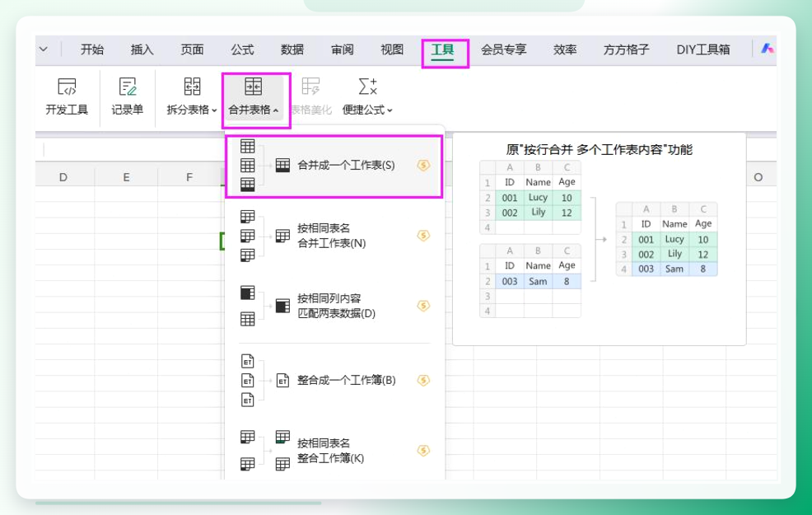
Task: Click the table icon left of 合并成一个工作表(S)
Action: tap(282, 166)
